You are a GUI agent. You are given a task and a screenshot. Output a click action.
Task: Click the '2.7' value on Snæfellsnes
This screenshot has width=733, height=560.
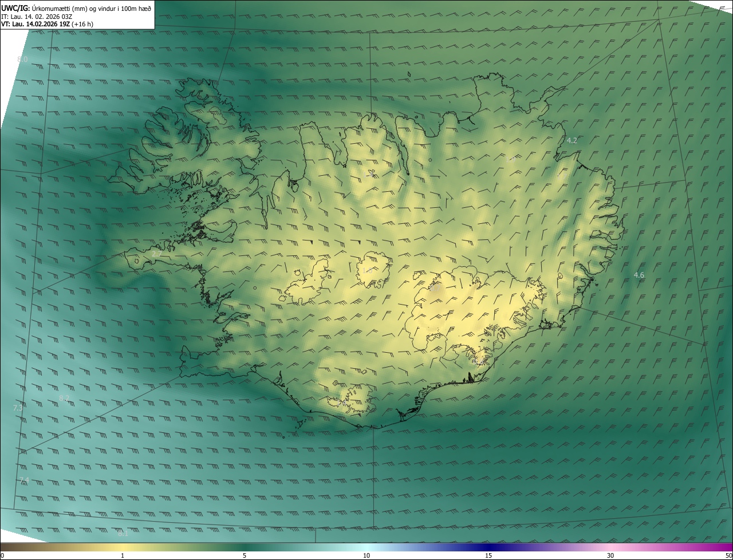pos(156,254)
